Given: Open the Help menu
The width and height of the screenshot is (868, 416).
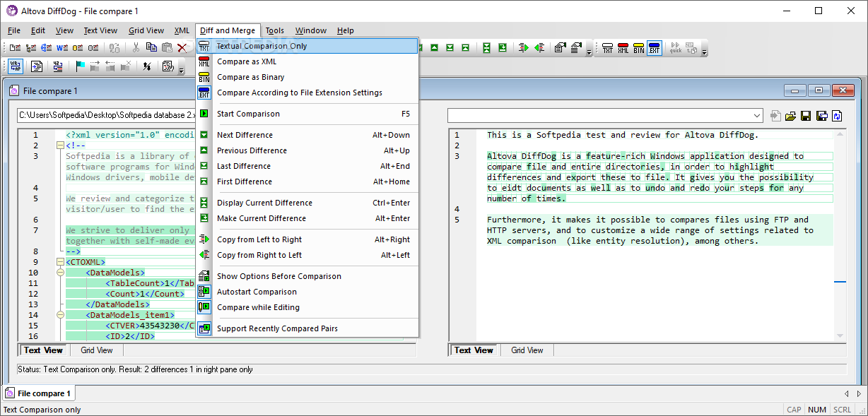Looking at the screenshot, I should tap(346, 30).
